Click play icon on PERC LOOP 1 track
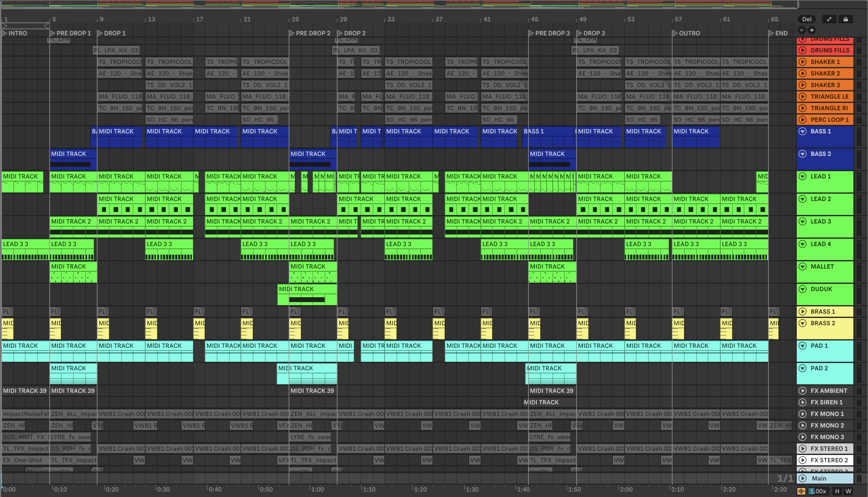 [803, 120]
